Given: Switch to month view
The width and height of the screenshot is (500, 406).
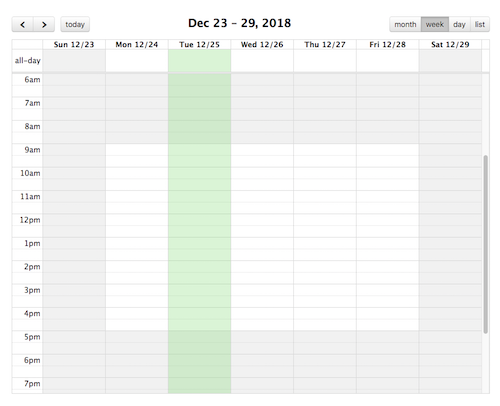Looking at the screenshot, I should [405, 24].
